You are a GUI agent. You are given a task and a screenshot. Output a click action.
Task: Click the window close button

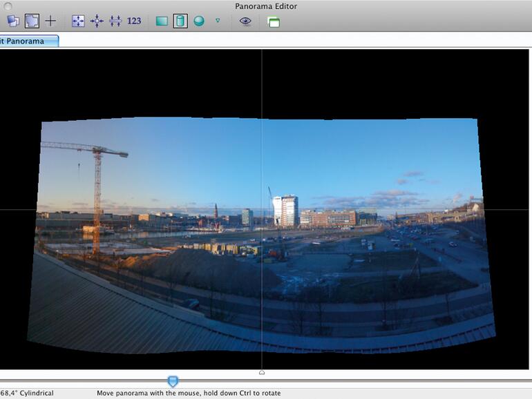pyautogui.click(x=8, y=6)
